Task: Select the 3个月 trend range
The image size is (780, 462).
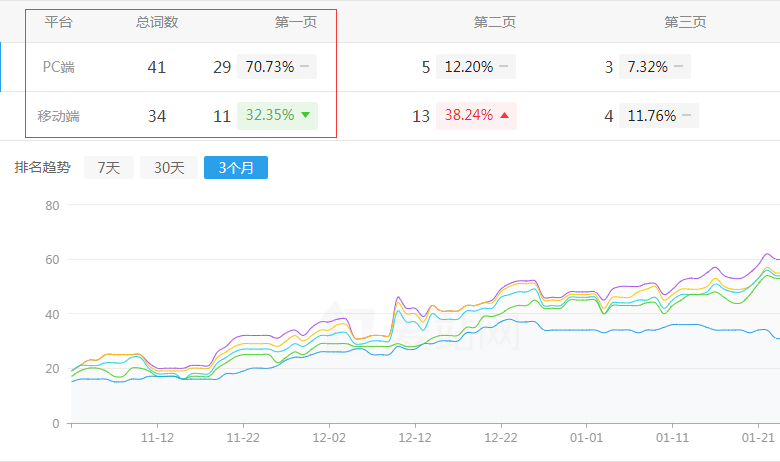Action: (235, 168)
